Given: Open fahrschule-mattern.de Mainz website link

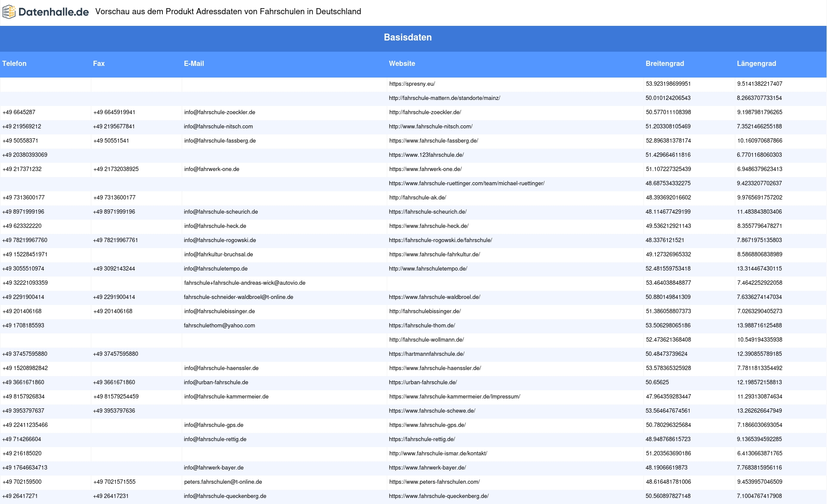Looking at the screenshot, I should pyautogui.click(x=445, y=98).
